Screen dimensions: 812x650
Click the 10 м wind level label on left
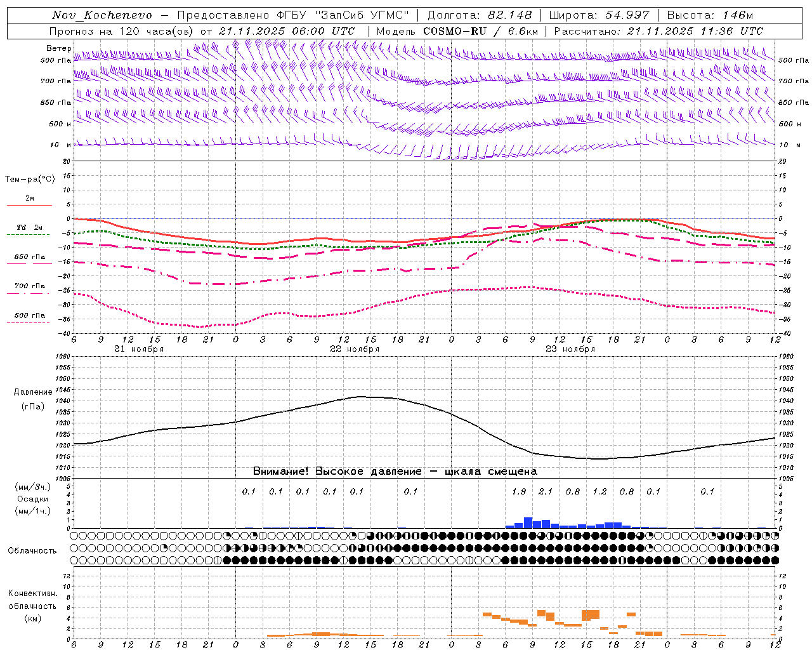tap(61, 145)
